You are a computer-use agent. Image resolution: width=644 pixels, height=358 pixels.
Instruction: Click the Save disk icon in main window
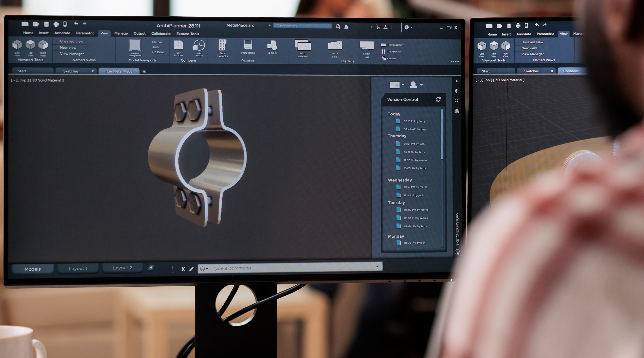coord(46,24)
